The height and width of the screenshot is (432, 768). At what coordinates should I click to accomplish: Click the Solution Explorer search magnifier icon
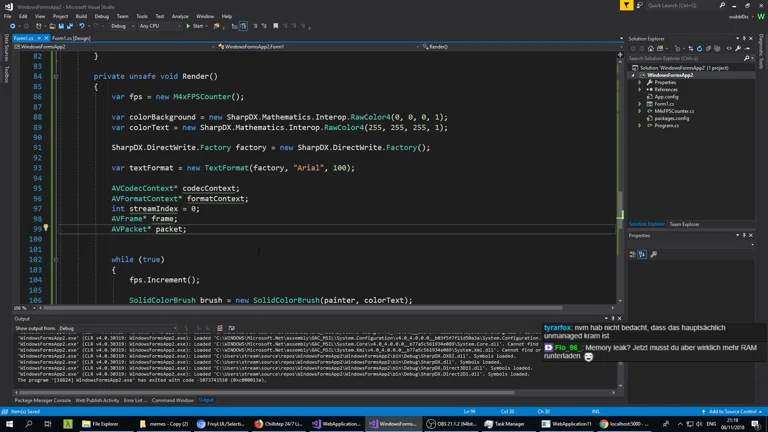[x=746, y=58]
